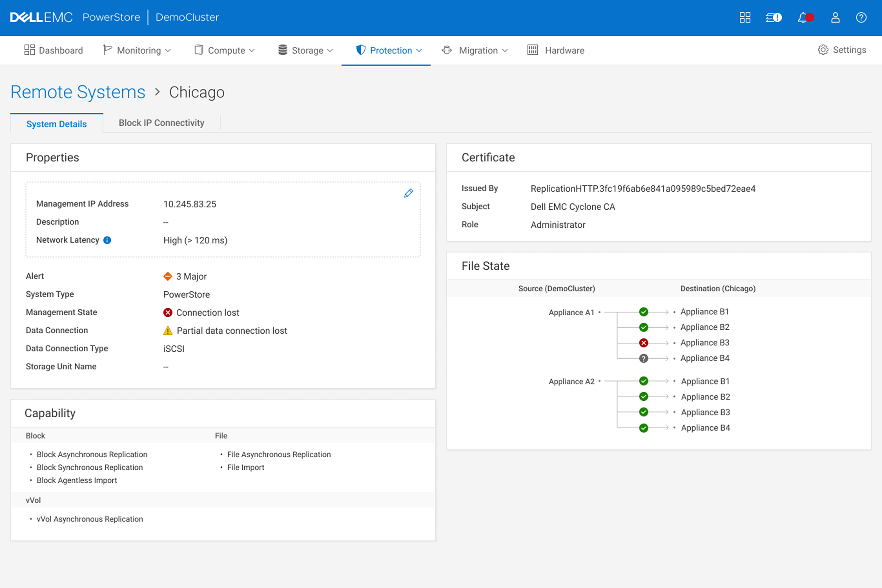This screenshot has width=882, height=588.
Task: Click the pencil edit icon in Properties
Action: [408, 193]
